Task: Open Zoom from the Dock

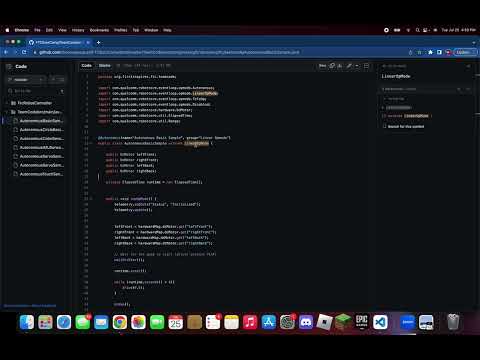Action: coord(407,322)
